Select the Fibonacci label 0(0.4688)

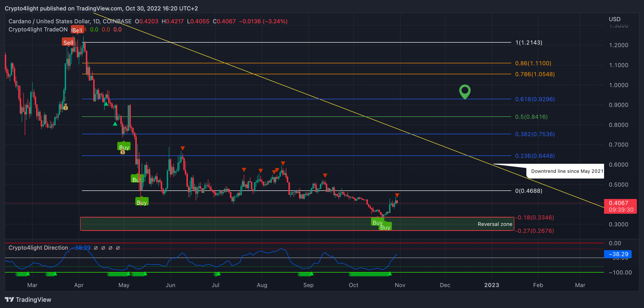pyautogui.click(x=529, y=191)
